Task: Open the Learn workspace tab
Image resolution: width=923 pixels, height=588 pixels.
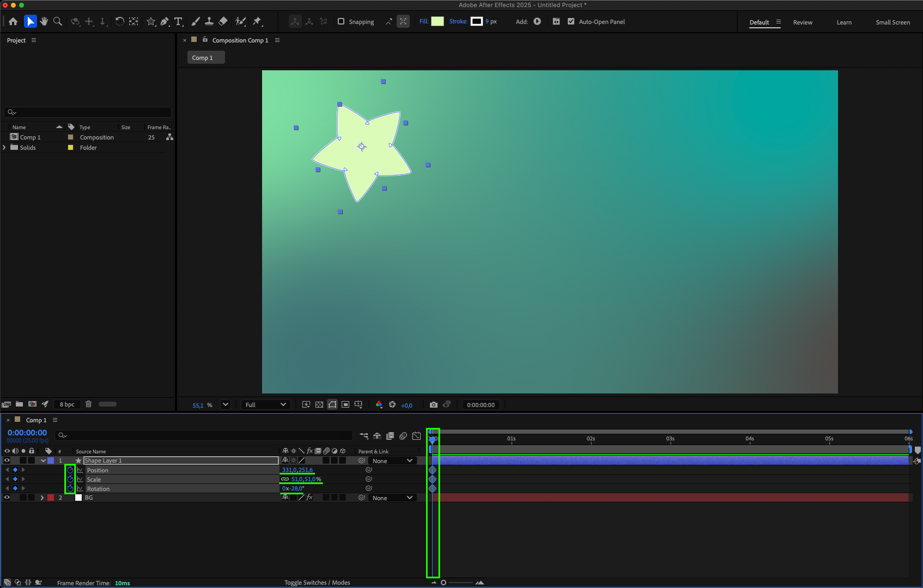Action: 843,22
